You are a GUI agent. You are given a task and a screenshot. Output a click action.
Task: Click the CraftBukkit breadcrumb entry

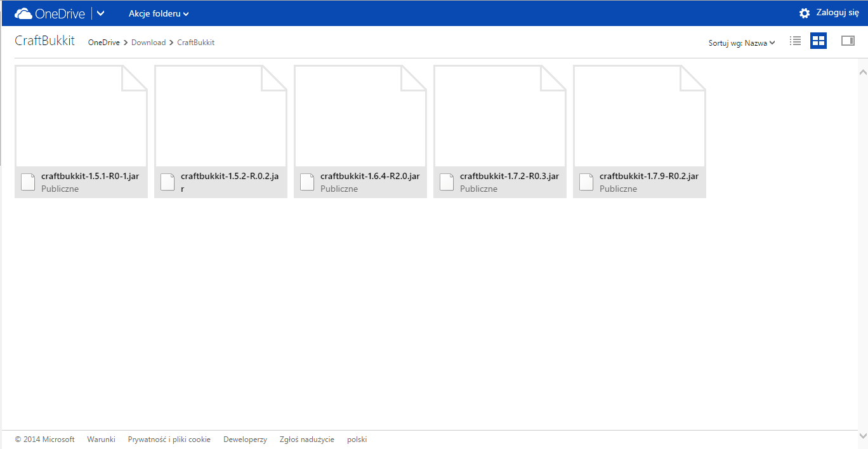tap(195, 43)
